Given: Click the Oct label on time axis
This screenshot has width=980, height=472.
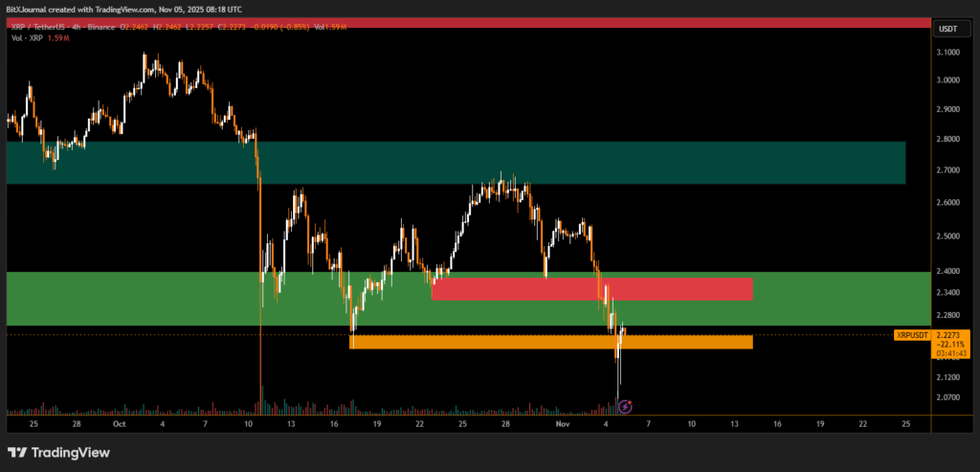Looking at the screenshot, I should pyautogui.click(x=120, y=422).
